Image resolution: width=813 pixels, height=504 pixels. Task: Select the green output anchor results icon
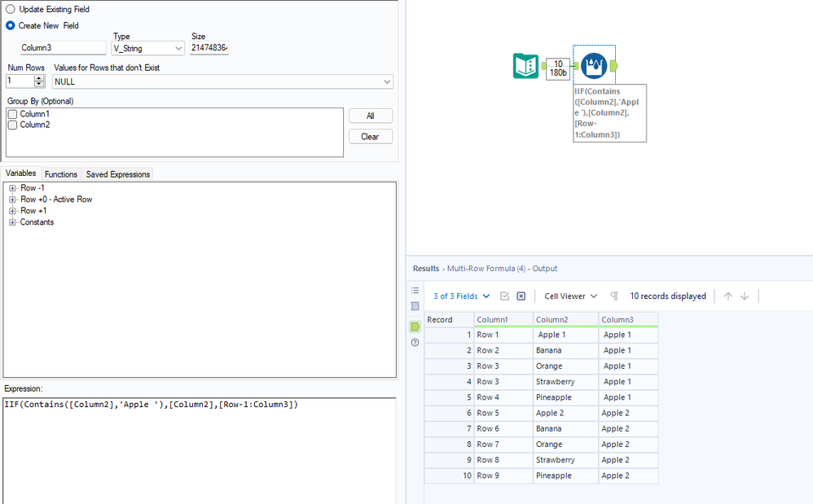coord(415,327)
